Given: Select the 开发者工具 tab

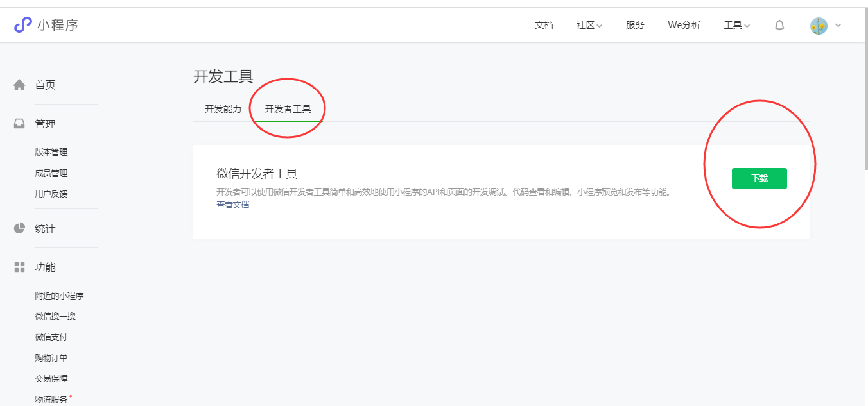Looking at the screenshot, I should (x=288, y=109).
